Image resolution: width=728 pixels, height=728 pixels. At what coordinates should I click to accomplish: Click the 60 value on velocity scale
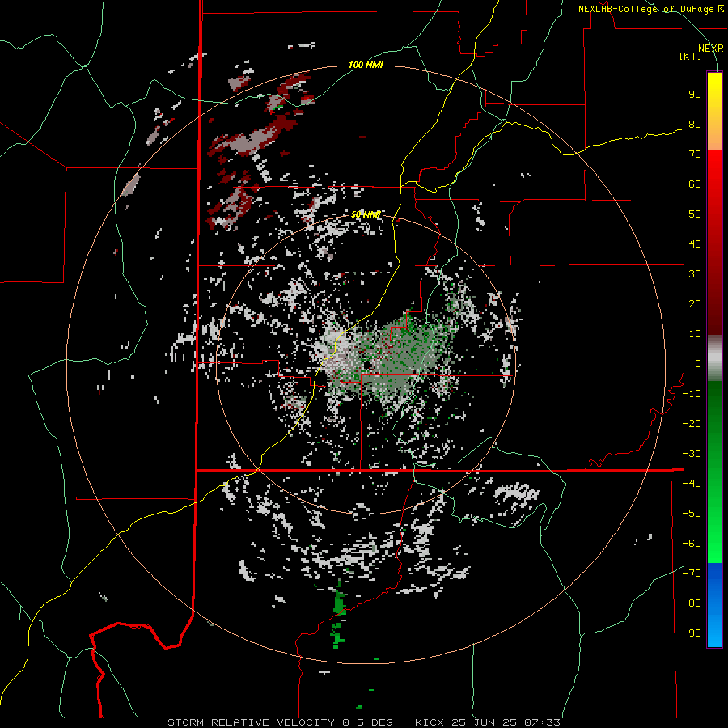pos(695,184)
